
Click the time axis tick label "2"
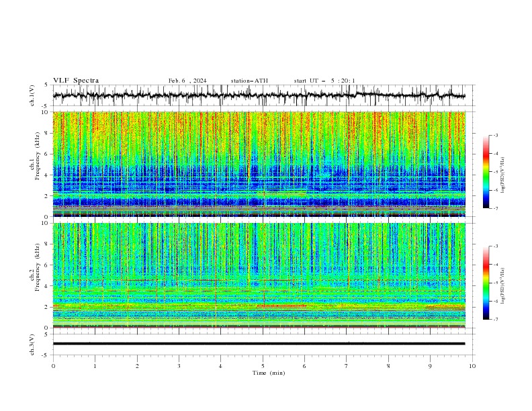pyautogui.click(x=137, y=366)
